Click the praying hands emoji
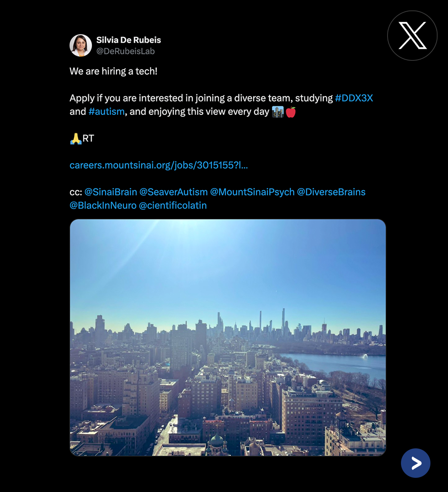 point(76,138)
